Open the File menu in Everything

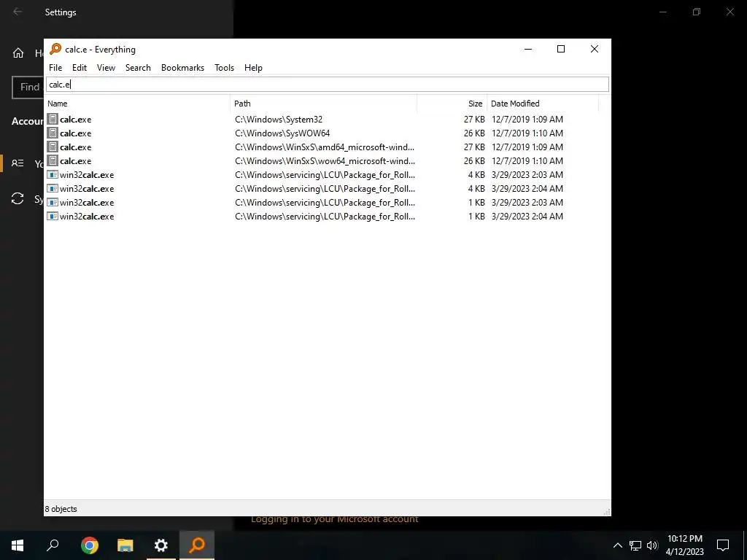[55, 68]
